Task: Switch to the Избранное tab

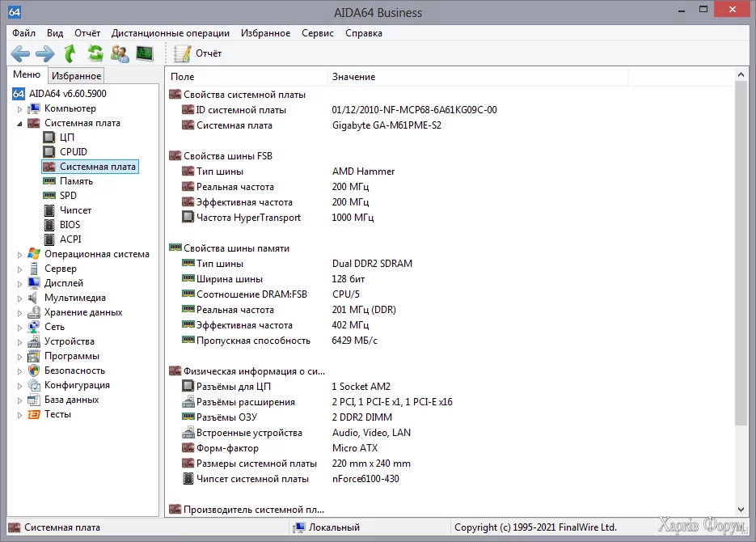Action: click(76, 76)
